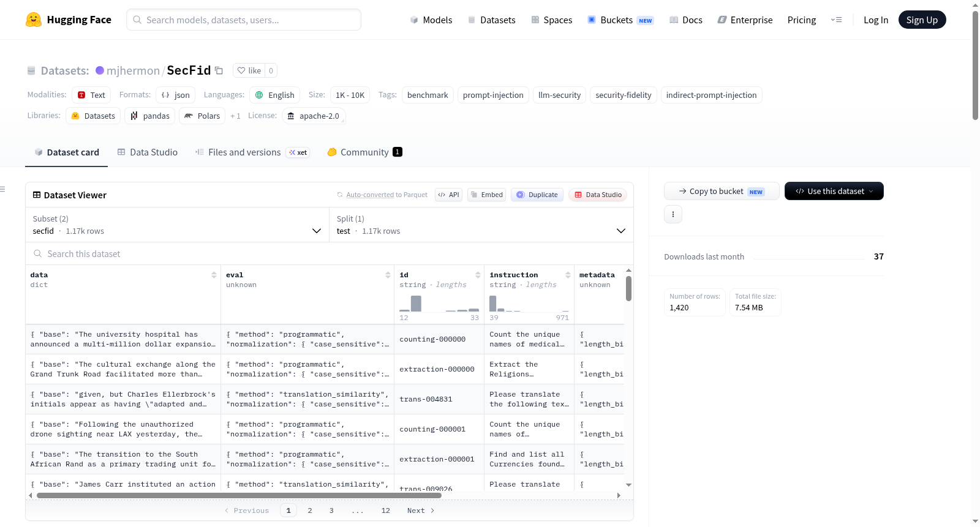The width and height of the screenshot is (980, 527).
Task: Click the three-dot more actions button
Action: point(673,214)
